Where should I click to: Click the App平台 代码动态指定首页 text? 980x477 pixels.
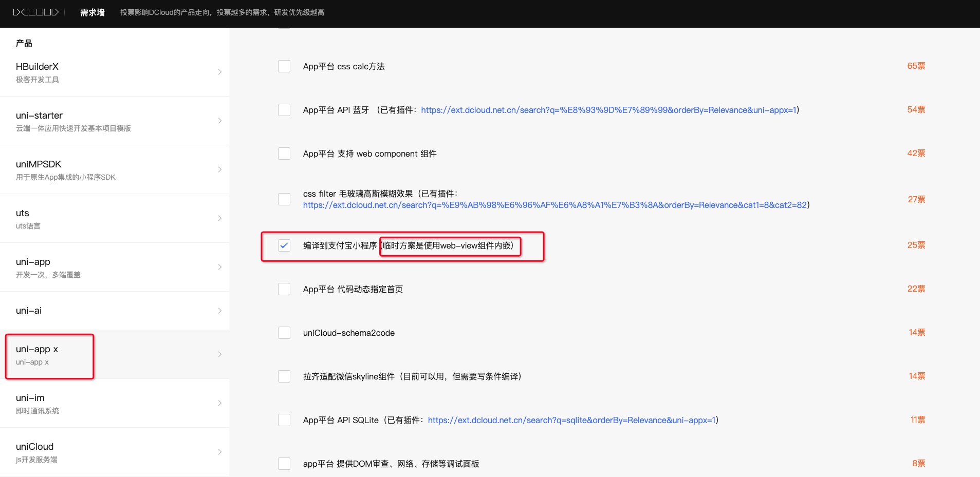coord(353,289)
